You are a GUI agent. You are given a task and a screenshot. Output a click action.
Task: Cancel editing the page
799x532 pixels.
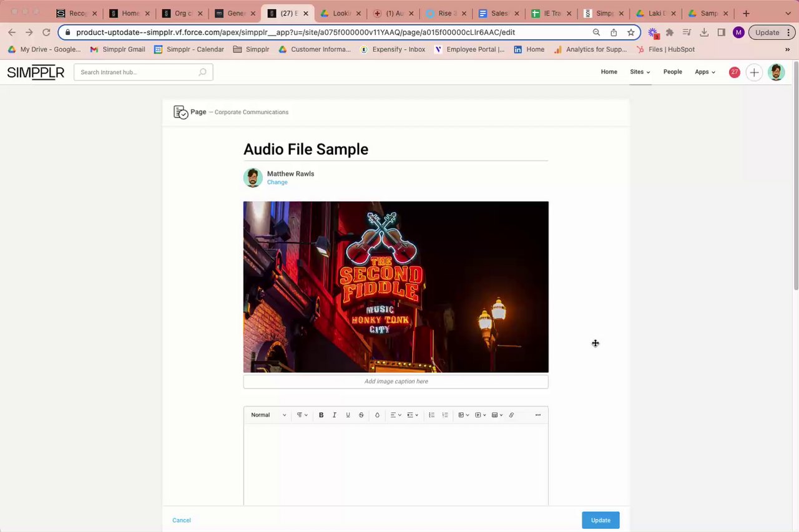pyautogui.click(x=182, y=520)
